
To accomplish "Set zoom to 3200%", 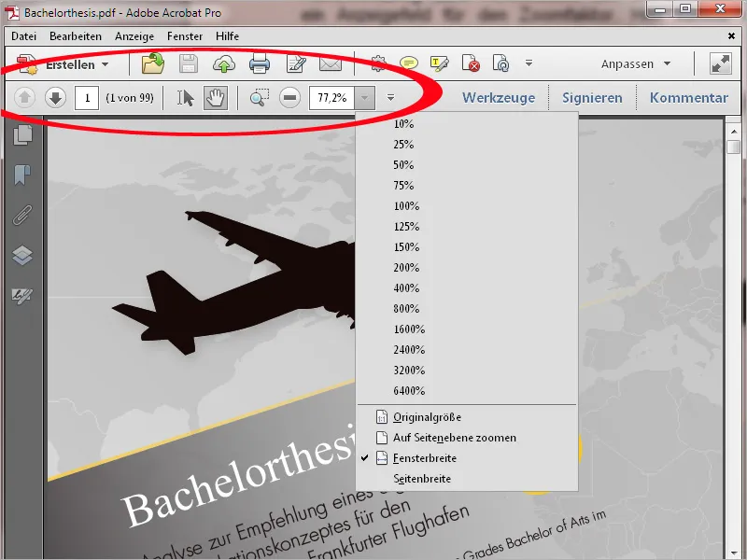I will point(467,370).
